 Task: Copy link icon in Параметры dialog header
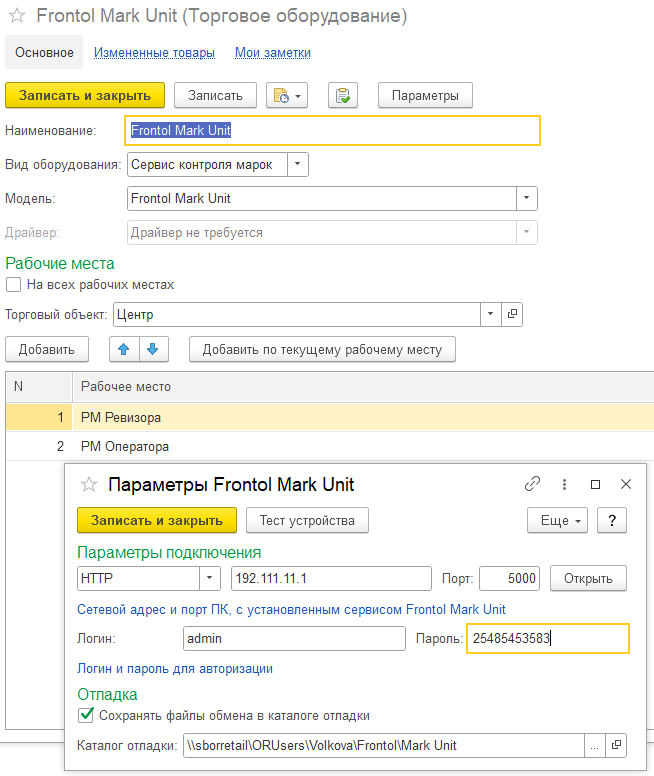[x=532, y=484]
